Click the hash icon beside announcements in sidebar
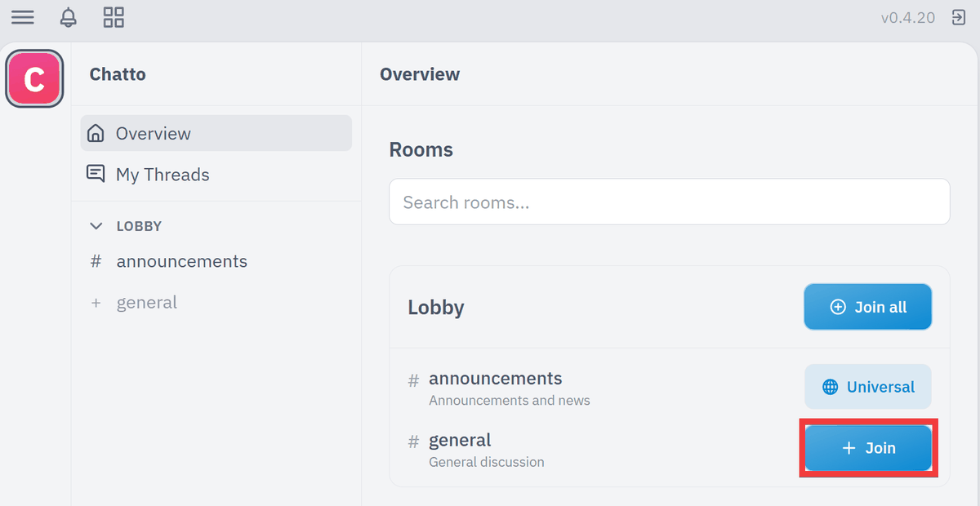This screenshot has width=980, height=506. (x=96, y=261)
